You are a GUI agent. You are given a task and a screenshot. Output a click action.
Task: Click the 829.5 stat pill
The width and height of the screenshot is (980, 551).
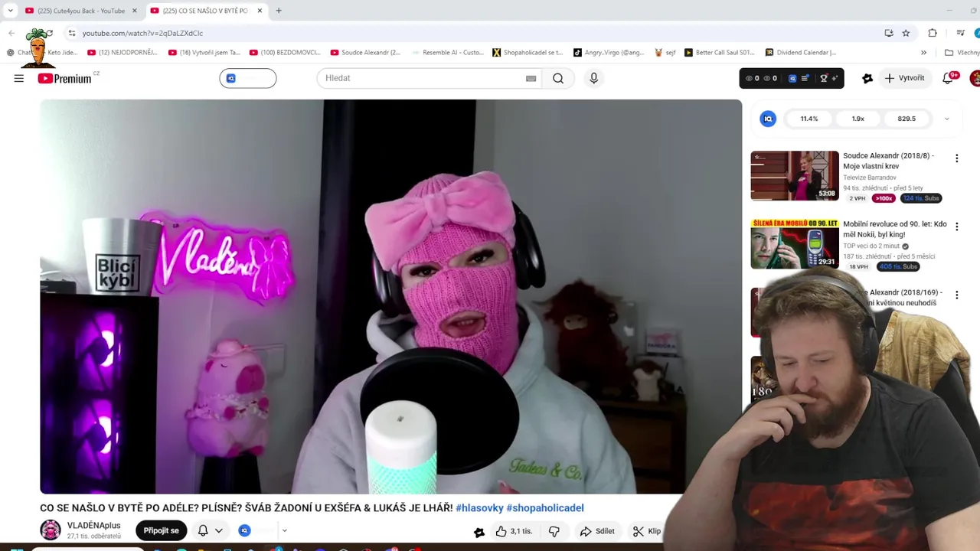pyautogui.click(x=906, y=119)
